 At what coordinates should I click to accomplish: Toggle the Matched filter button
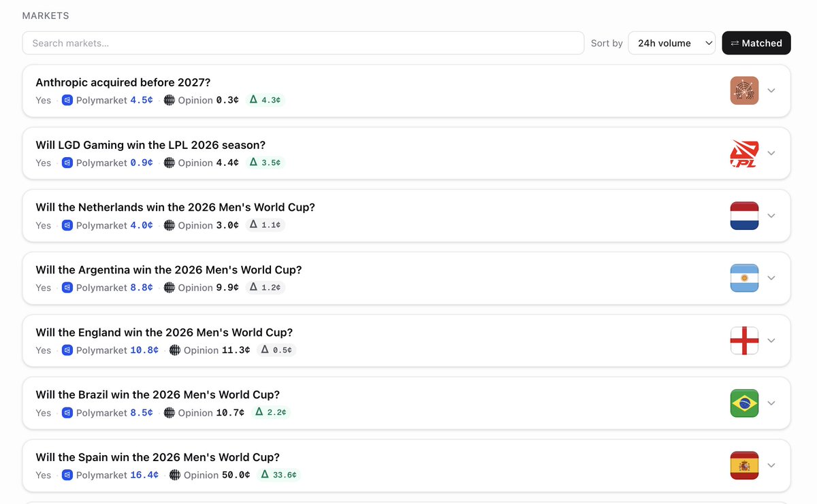point(756,43)
